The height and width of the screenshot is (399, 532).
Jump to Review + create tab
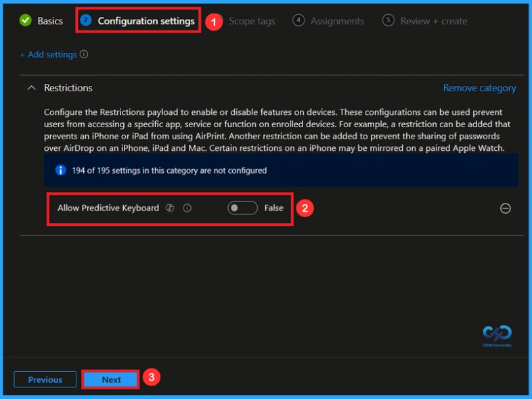tap(424, 21)
